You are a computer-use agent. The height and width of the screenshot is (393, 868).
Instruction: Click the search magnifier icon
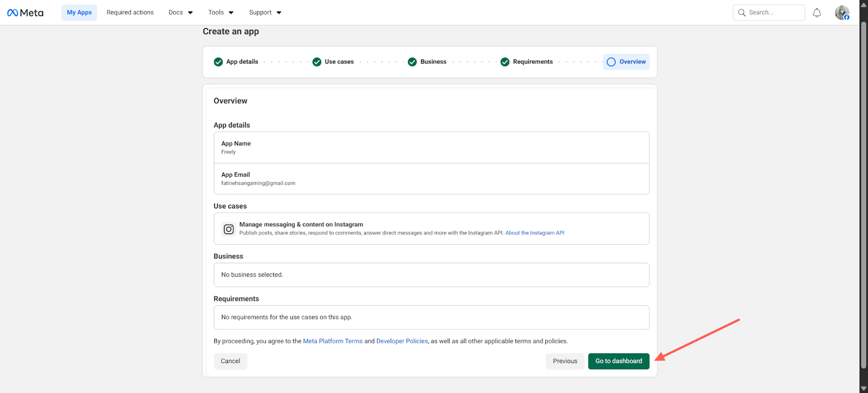(x=742, y=12)
